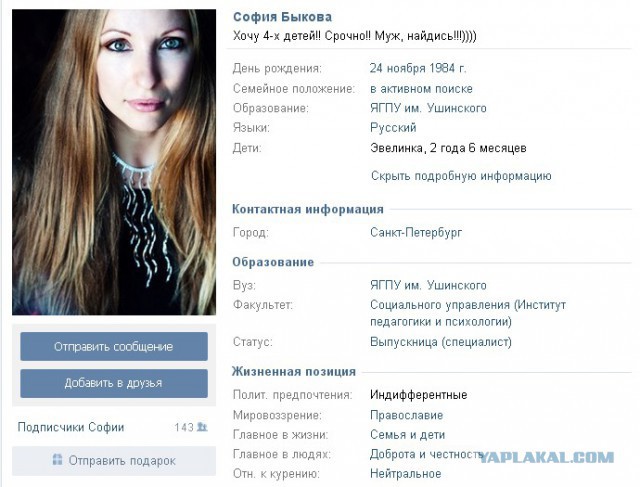Click в активном поиске relationship status
Image resolution: width=640 pixels, height=487 pixels.
coord(421,89)
